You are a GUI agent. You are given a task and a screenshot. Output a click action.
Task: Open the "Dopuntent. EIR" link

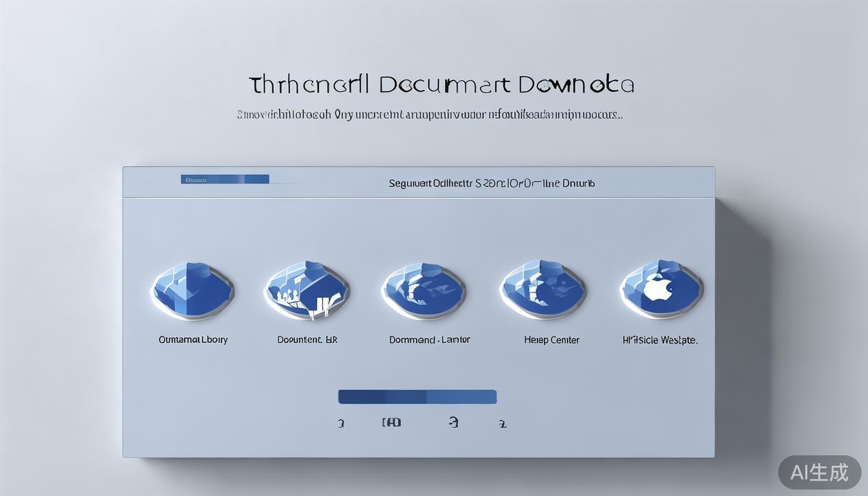(307, 340)
